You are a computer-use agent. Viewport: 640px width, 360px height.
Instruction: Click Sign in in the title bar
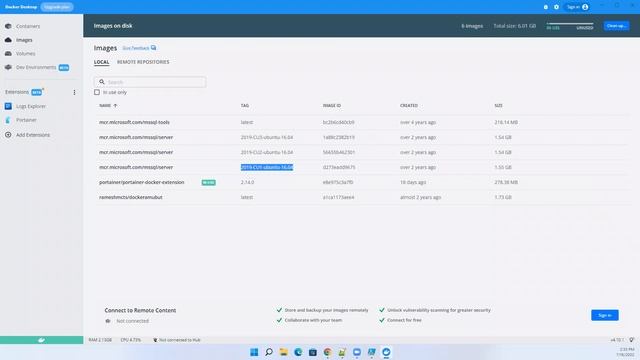pyautogui.click(x=577, y=7)
